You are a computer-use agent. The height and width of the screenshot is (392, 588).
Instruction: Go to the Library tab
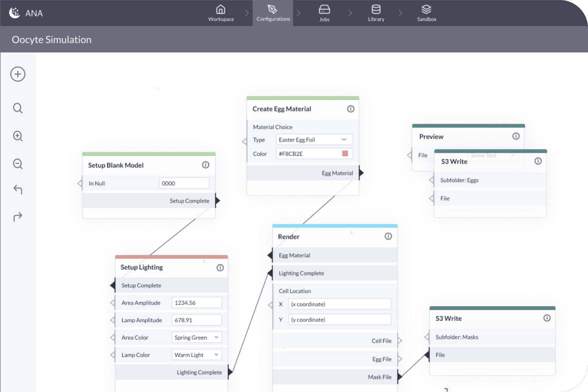tap(376, 13)
